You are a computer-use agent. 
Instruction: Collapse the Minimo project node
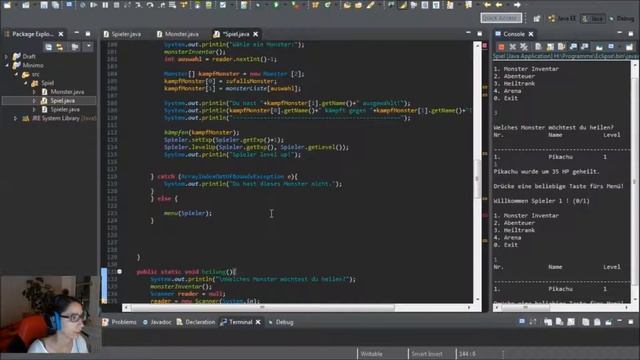(7, 65)
